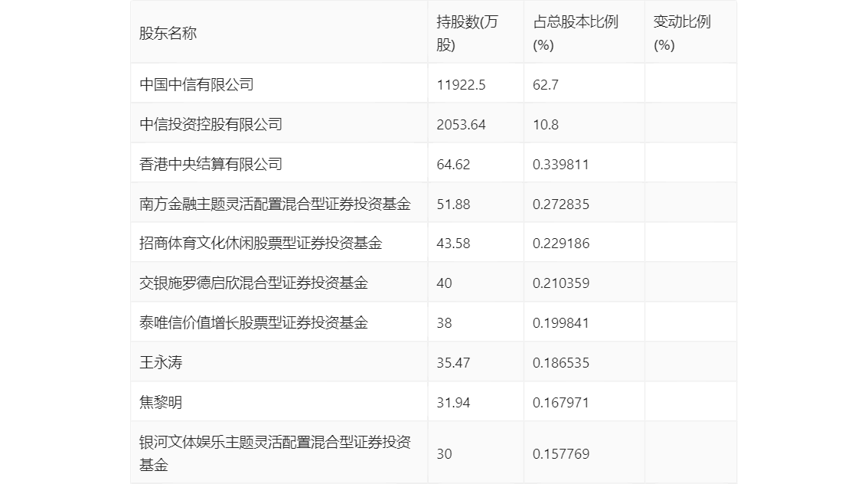868x484 pixels.
Task: Select the percentage 0.199841
Action: tap(561, 323)
